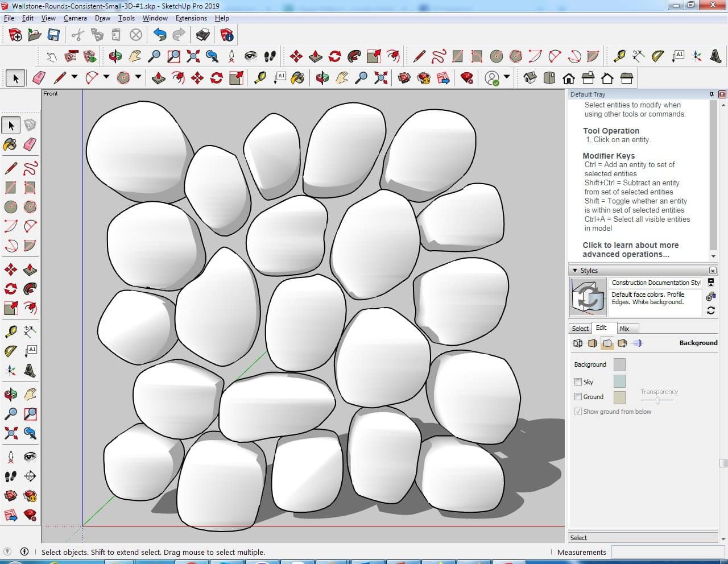
Task: Click the Paint Bucket tool
Action: tap(10, 144)
